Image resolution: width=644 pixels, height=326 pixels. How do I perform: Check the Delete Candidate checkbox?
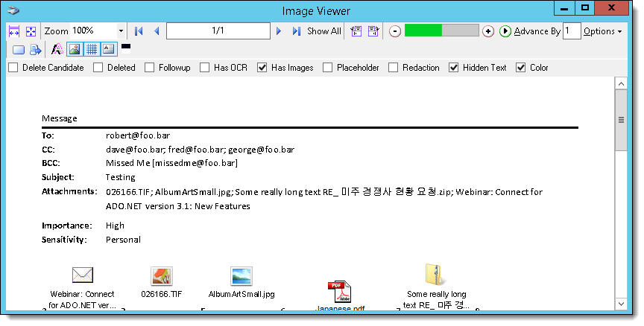(x=13, y=68)
